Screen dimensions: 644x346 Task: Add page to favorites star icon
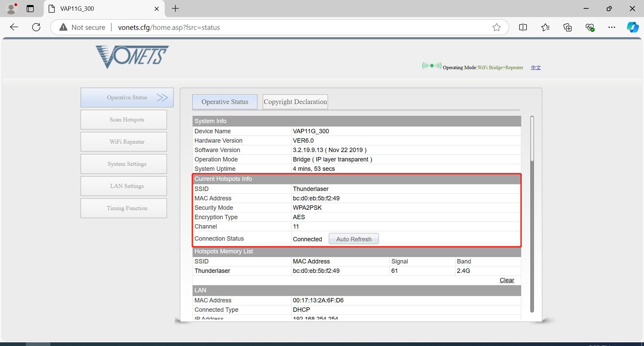[497, 27]
